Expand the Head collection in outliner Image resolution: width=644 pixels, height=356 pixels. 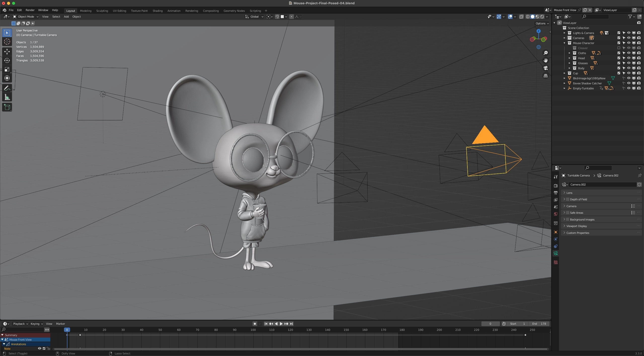point(570,58)
